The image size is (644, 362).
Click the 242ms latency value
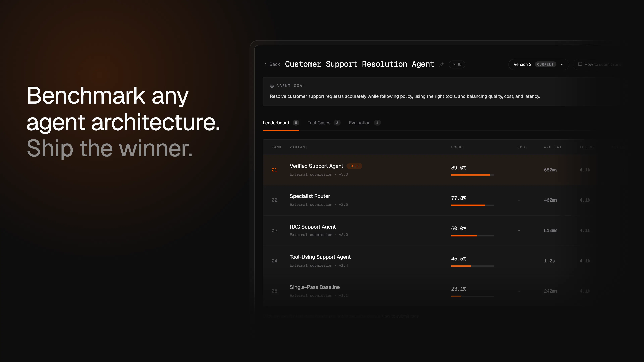click(550, 291)
